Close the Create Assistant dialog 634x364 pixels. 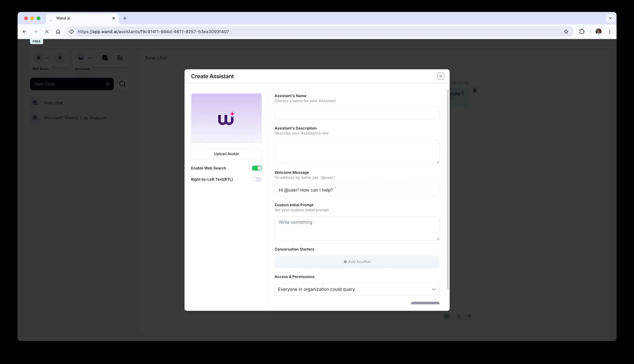point(440,76)
